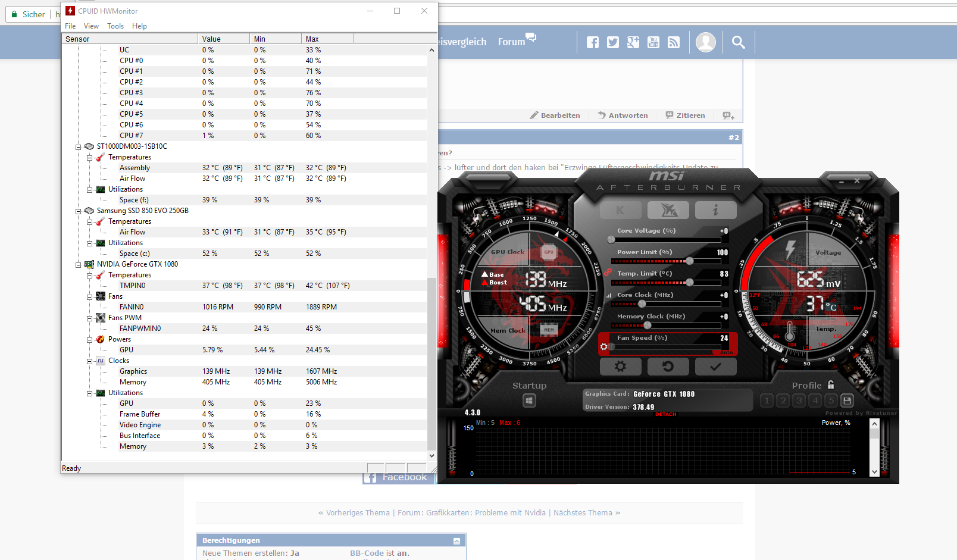Open the user account avatar icon

tap(706, 42)
